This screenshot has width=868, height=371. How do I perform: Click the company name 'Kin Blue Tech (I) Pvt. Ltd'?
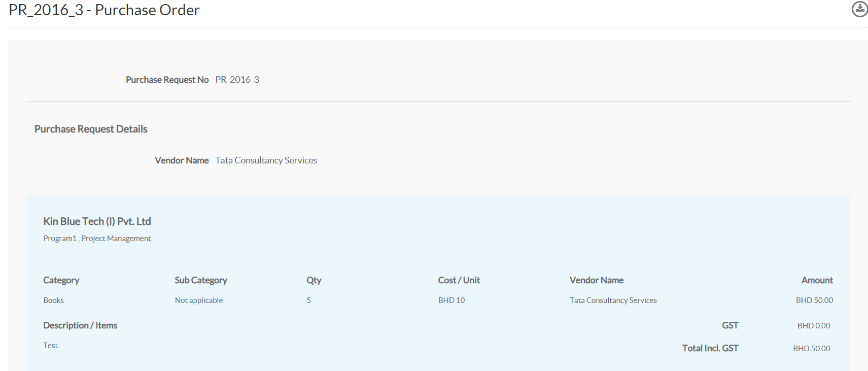point(97,221)
